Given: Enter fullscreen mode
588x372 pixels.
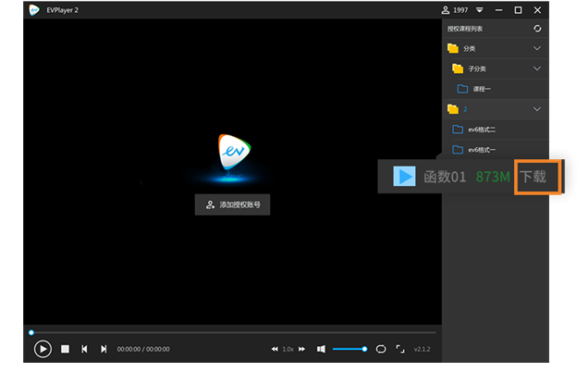Looking at the screenshot, I should [x=400, y=349].
